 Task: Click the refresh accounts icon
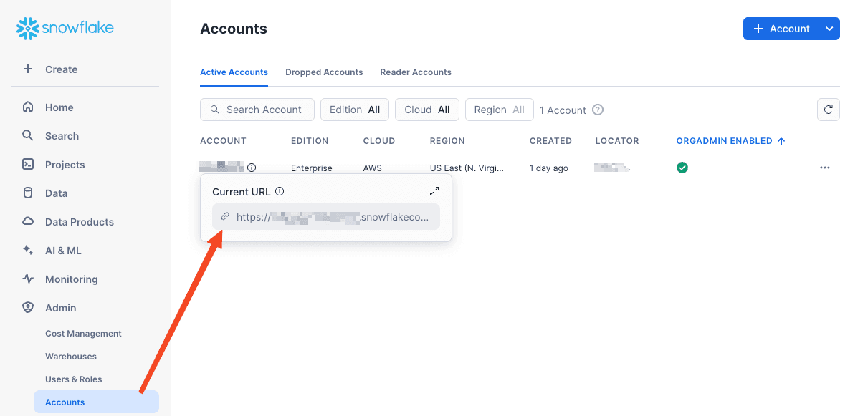[x=828, y=110]
